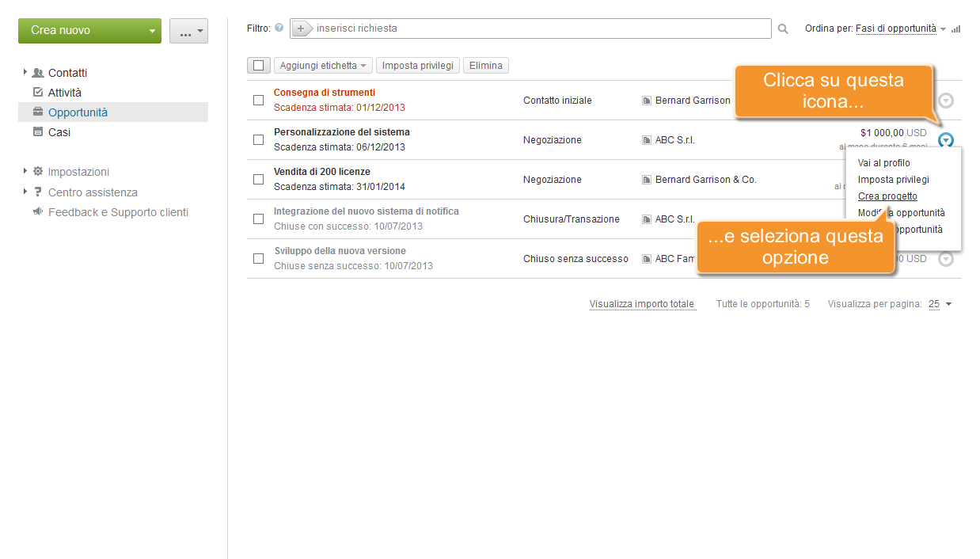The image size is (980, 559).
Task: Open the Consegna di strumenti row actions icon
Action: click(x=946, y=101)
